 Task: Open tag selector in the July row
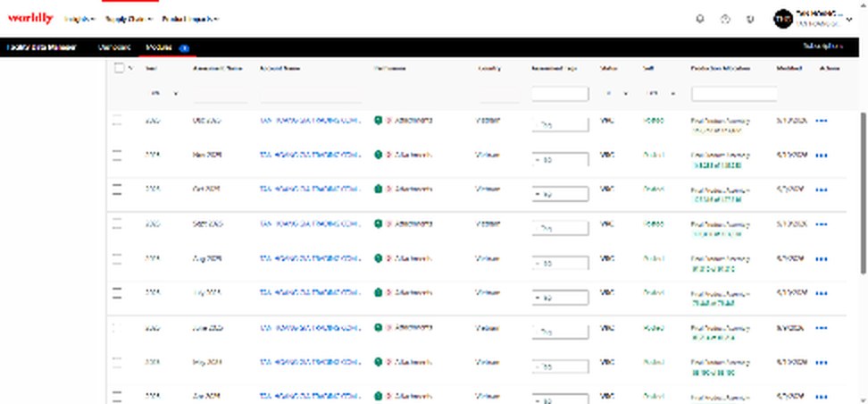pos(560,298)
